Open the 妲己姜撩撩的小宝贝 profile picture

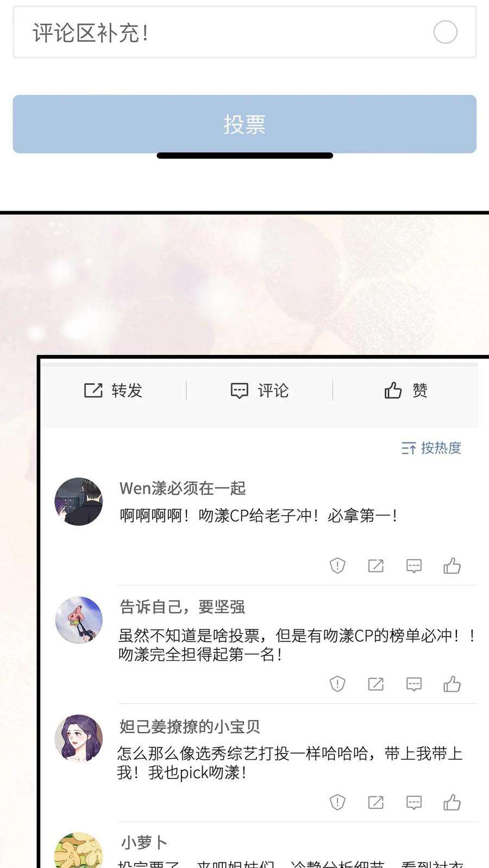click(x=79, y=738)
